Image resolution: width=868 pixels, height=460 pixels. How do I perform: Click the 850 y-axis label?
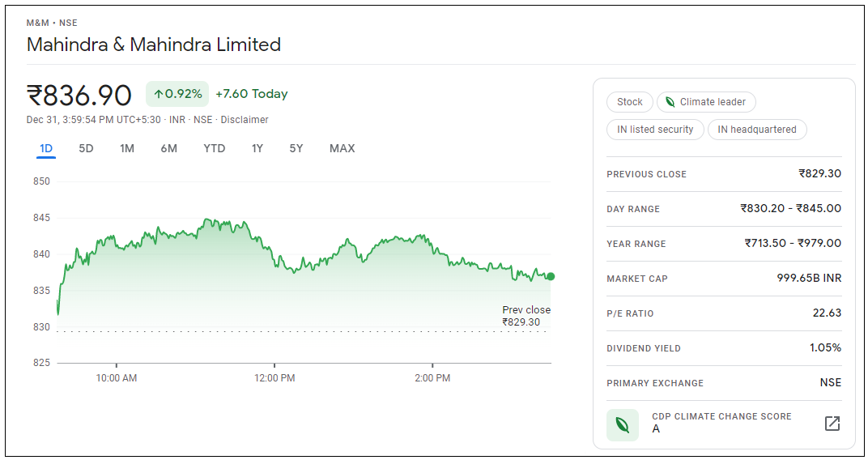pyautogui.click(x=41, y=181)
